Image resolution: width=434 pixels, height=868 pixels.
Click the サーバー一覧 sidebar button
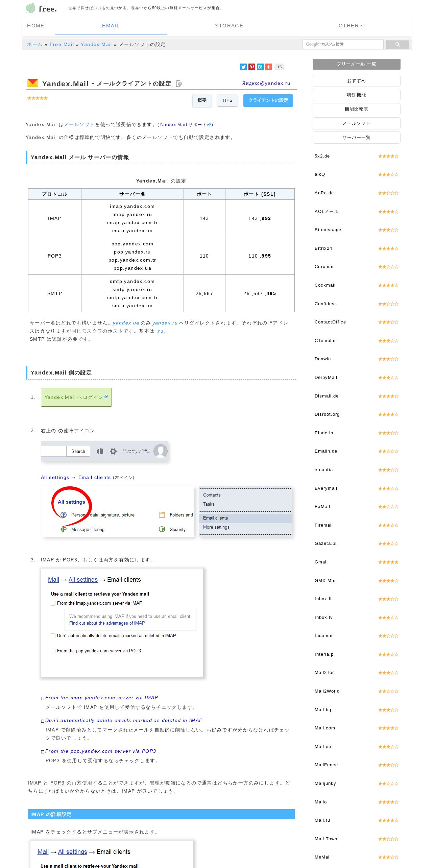[356, 138]
